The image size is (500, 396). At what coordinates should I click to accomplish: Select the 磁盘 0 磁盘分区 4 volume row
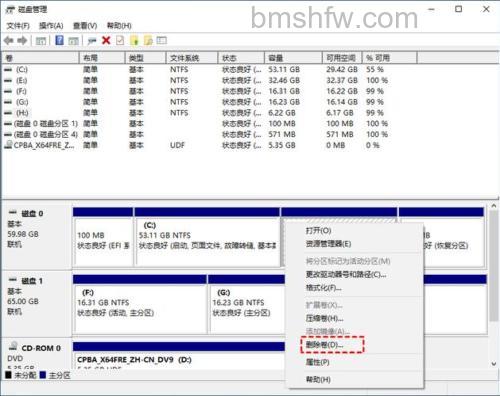[197, 134]
